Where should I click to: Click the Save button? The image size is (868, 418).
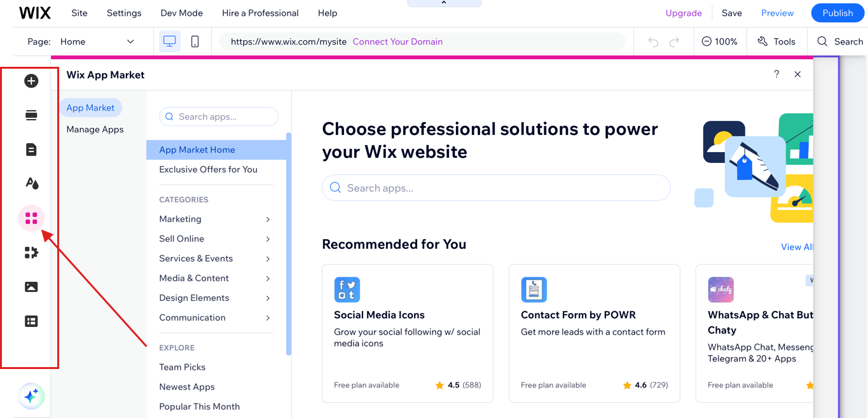[732, 13]
